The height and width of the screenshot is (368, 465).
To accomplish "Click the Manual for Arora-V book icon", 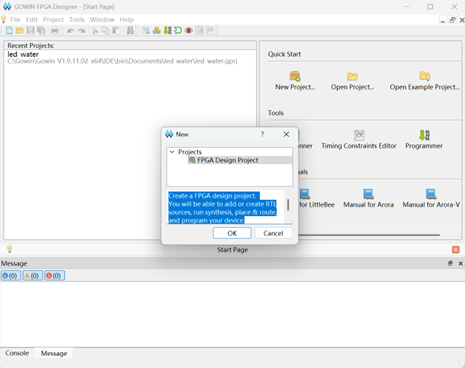I will click(431, 194).
